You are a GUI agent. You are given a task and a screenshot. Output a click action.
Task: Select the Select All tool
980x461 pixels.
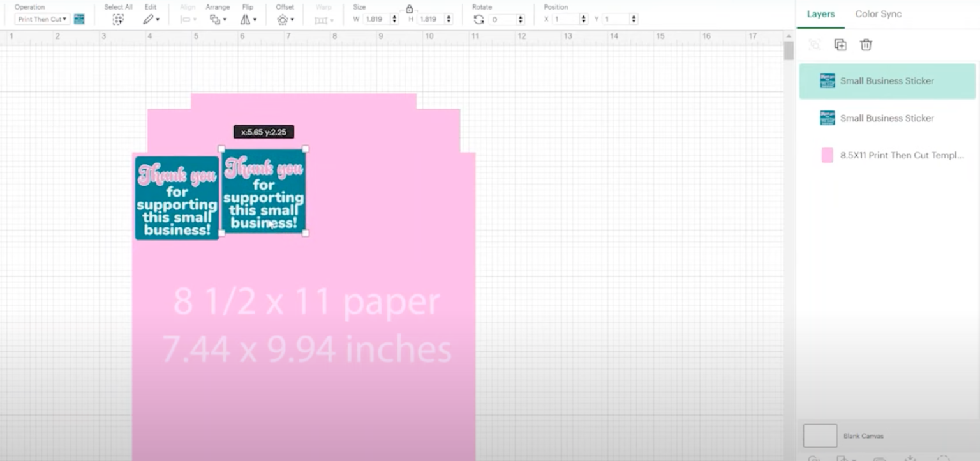(x=118, y=19)
